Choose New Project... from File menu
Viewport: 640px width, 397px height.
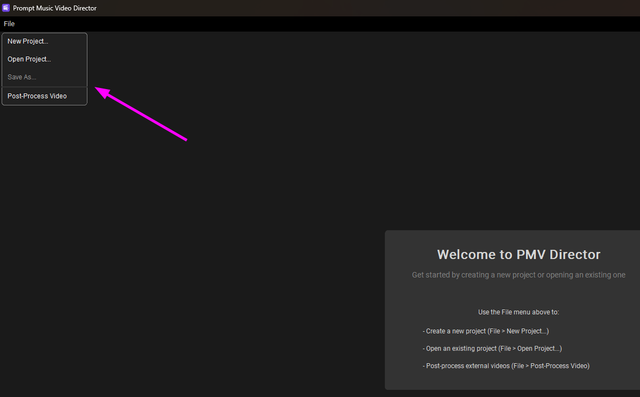[x=44, y=41]
